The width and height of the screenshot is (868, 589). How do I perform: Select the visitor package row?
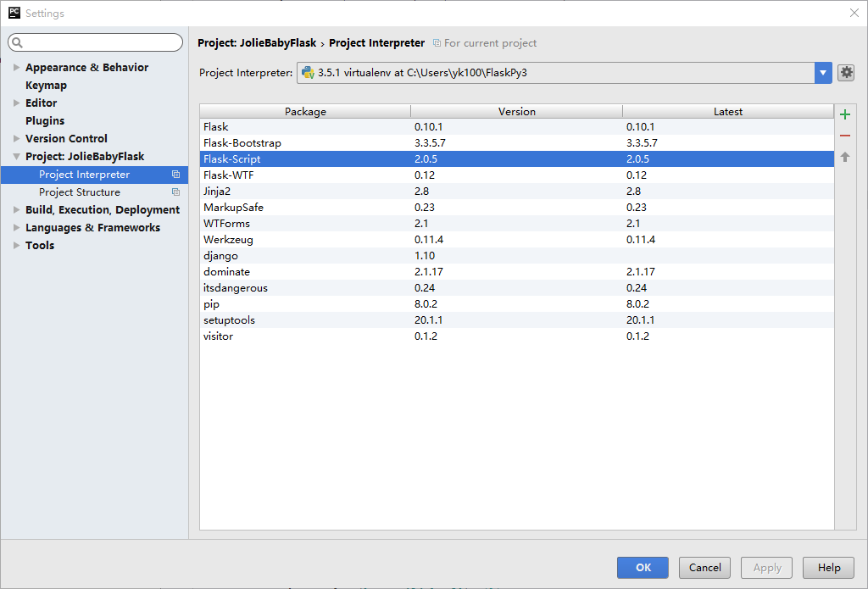pos(516,336)
